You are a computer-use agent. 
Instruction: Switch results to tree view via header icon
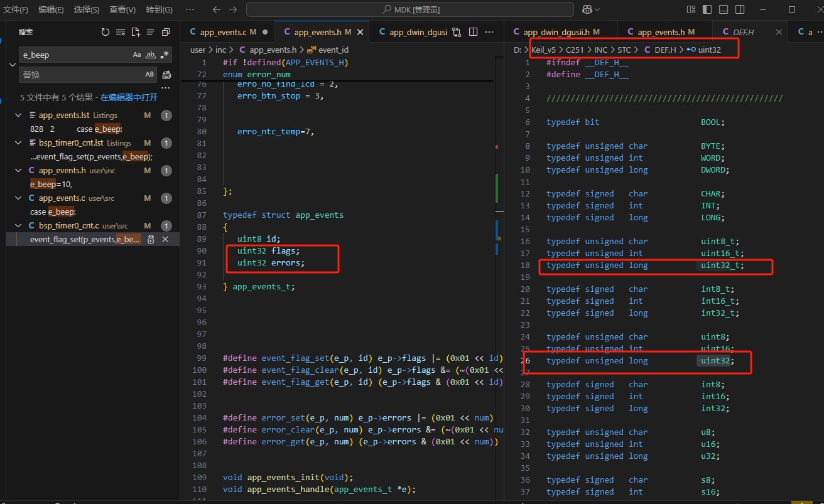[151, 32]
